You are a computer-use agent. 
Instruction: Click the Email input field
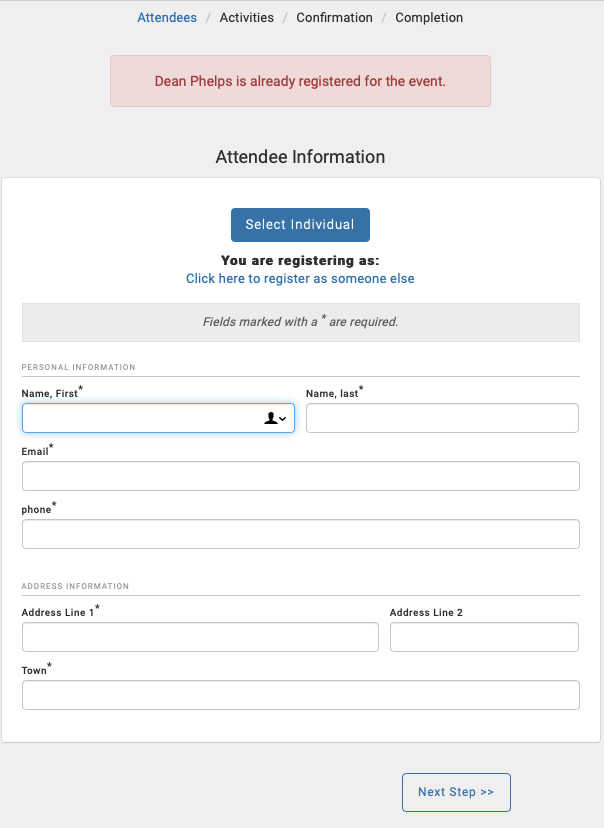[300, 475]
